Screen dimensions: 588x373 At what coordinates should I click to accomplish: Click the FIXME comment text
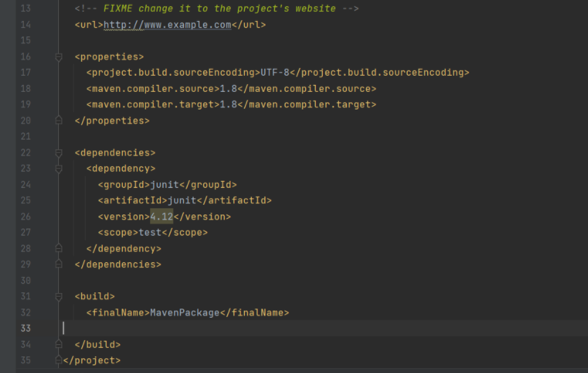point(220,8)
